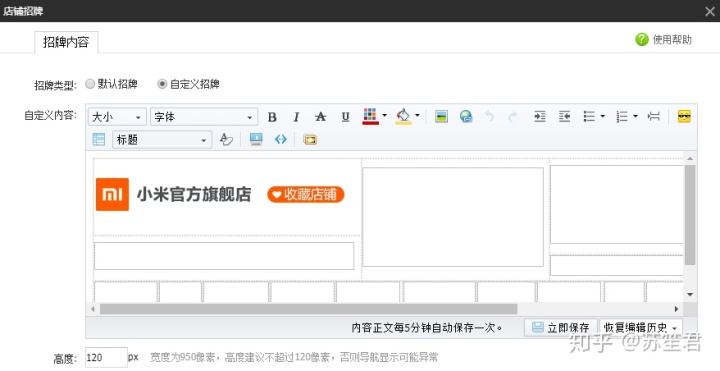Open the text color palette
Image resolution: width=720 pixels, height=371 pixels.
[370, 116]
